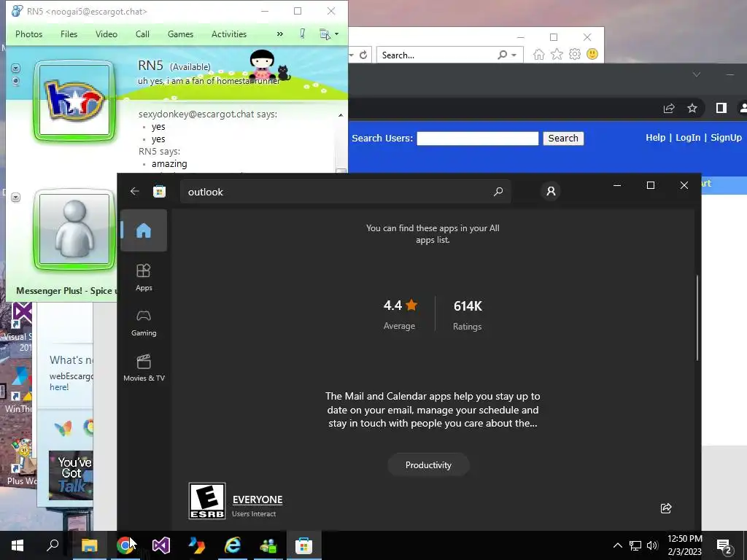Open Gaming in the Store sidebar
This screenshot has width=747, height=560.
point(144,323)
